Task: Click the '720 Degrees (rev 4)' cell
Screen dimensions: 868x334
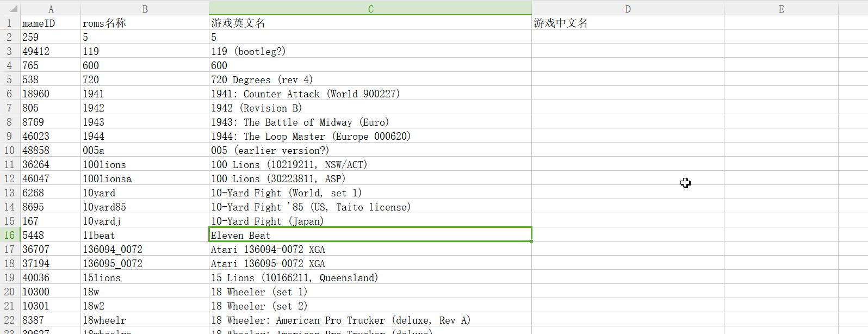Action: point(370,79)
